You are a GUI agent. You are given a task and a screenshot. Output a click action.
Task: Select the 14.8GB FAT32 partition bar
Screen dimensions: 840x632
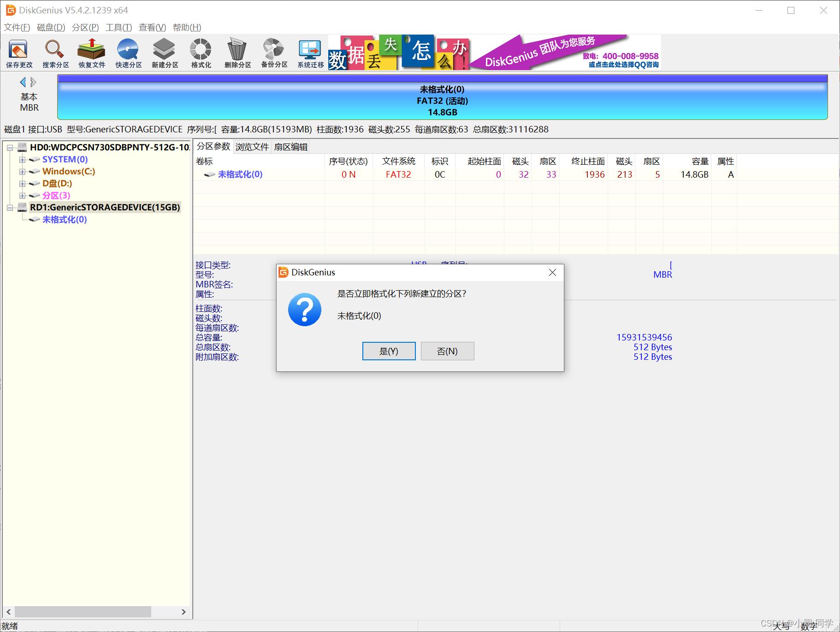(x=443, y=97)
